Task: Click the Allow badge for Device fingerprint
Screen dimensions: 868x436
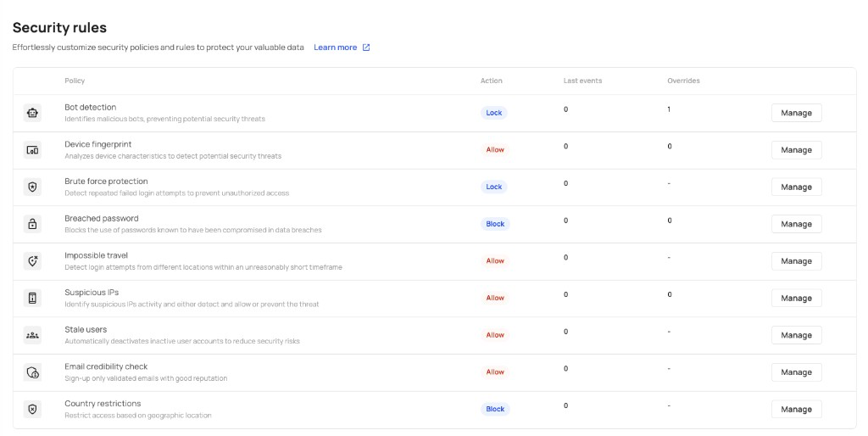Action: 495,149
